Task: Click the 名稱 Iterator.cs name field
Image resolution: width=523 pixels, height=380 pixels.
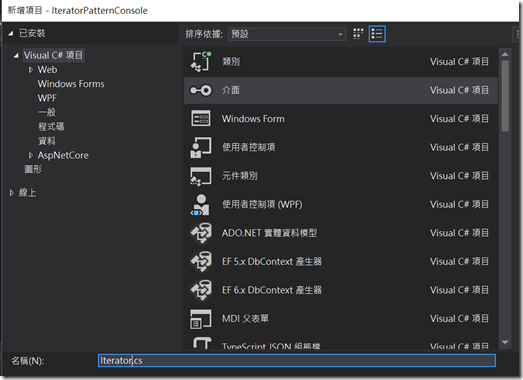Action: [x=297, y=361]
